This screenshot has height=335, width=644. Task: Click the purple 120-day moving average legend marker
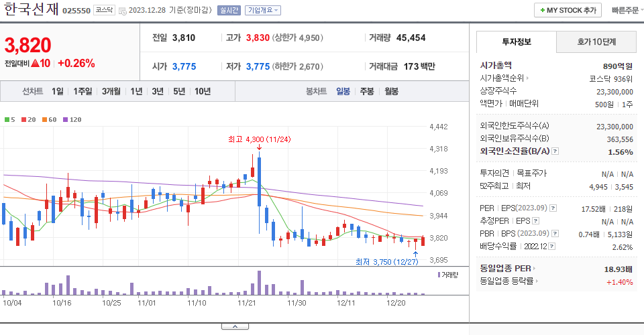click(x=65, y=120)
